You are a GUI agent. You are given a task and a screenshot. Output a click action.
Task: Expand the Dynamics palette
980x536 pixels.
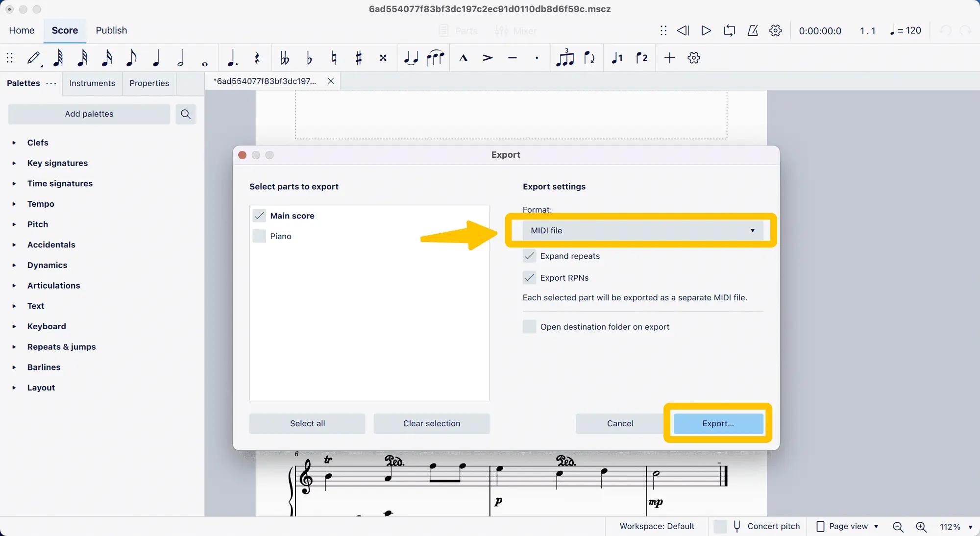click(x=14, y=265)
